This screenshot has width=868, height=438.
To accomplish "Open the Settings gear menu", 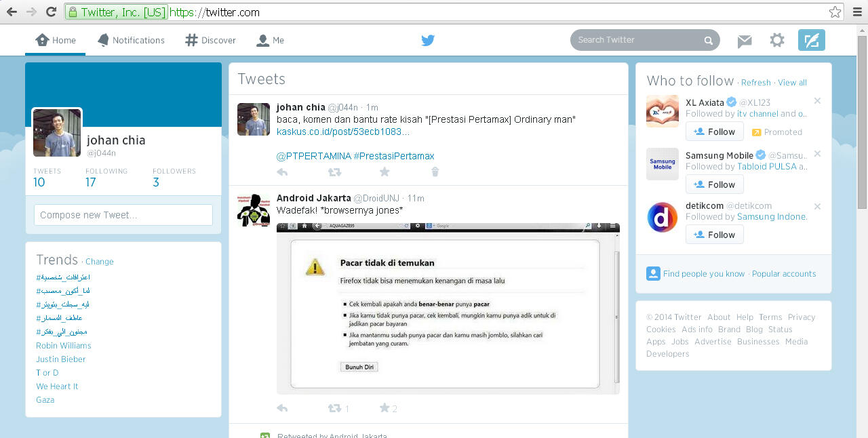I will [x=777, y=40].
